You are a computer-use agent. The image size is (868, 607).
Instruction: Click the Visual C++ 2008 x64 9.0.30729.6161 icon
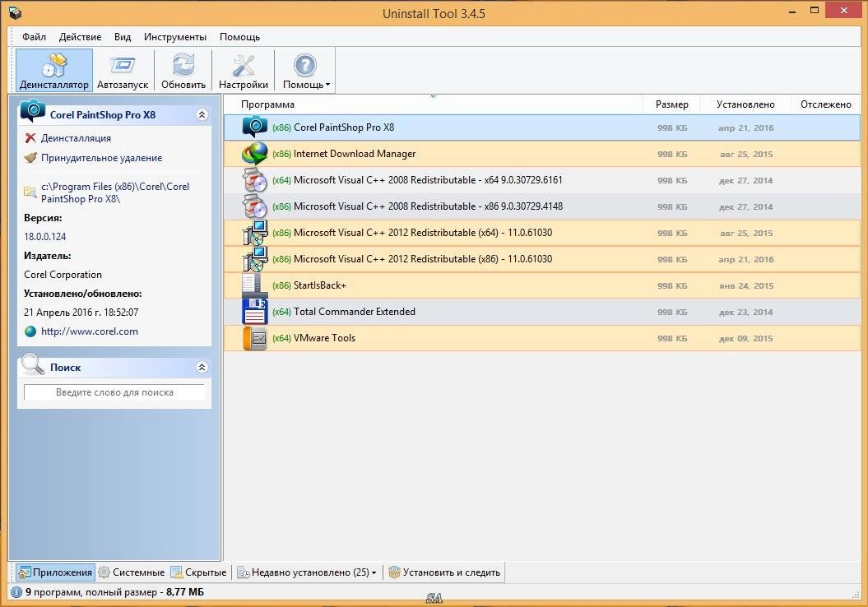(x=255, y=180)
